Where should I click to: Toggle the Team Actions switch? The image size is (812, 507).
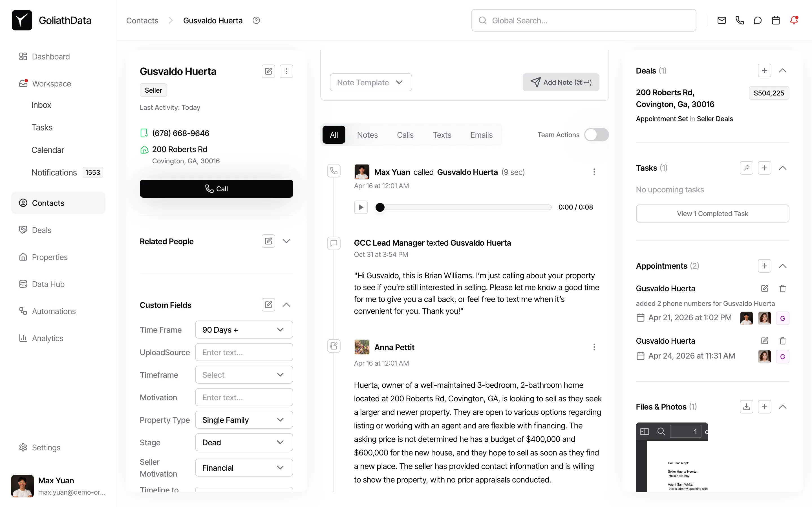[596, 135]
